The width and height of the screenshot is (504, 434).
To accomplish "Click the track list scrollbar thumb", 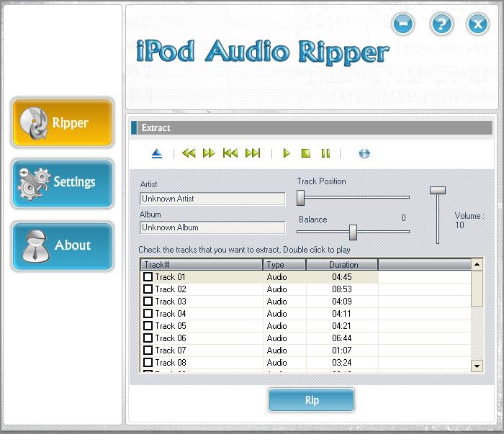I will tap(477, 289).
